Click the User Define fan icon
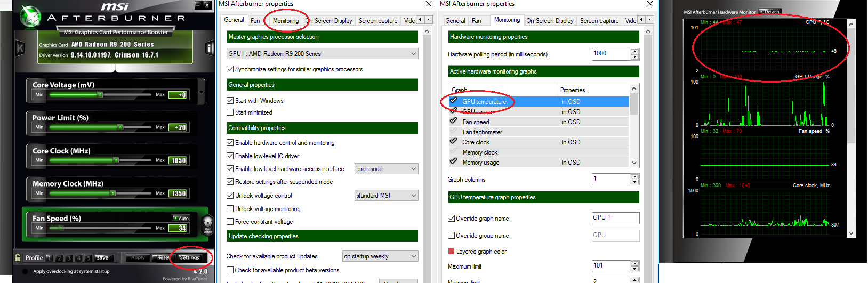This screenshot has width=868, height=283. tap(208, 224)
